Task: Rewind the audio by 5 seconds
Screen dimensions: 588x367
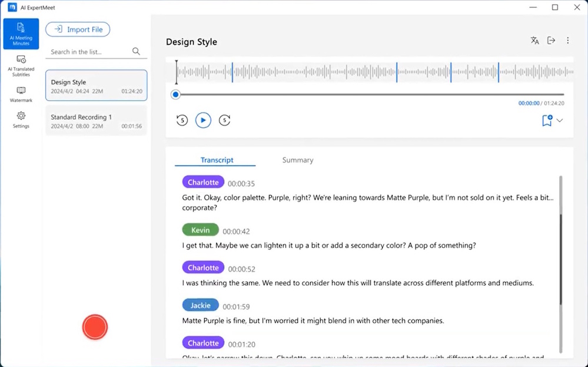Action: click(x=182, y=120)
